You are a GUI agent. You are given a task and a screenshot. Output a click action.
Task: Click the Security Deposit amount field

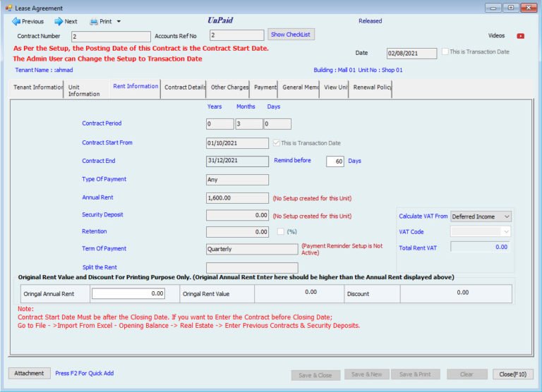(x=237, y=215)
